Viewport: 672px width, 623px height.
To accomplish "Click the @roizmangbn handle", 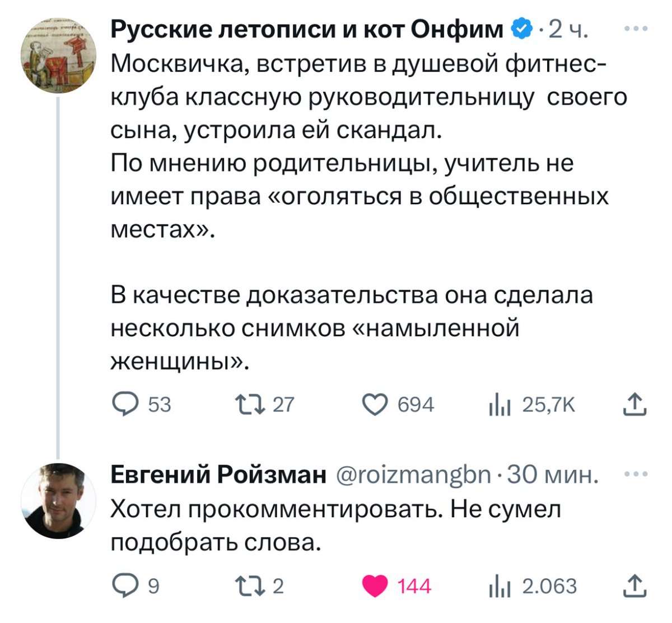I will tap(414, 476).
